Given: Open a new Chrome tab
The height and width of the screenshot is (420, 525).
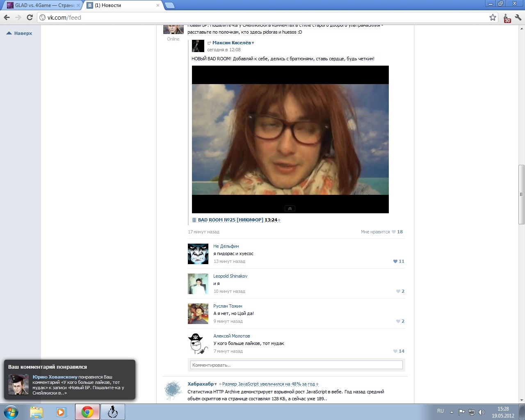Looking at the screenshot, I should (x=169, y=5).
